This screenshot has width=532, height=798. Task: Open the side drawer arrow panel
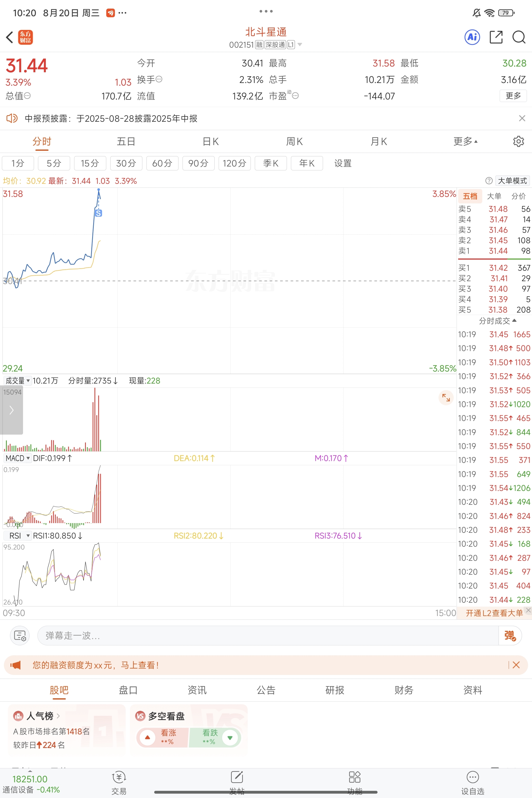tap(12, 410)
